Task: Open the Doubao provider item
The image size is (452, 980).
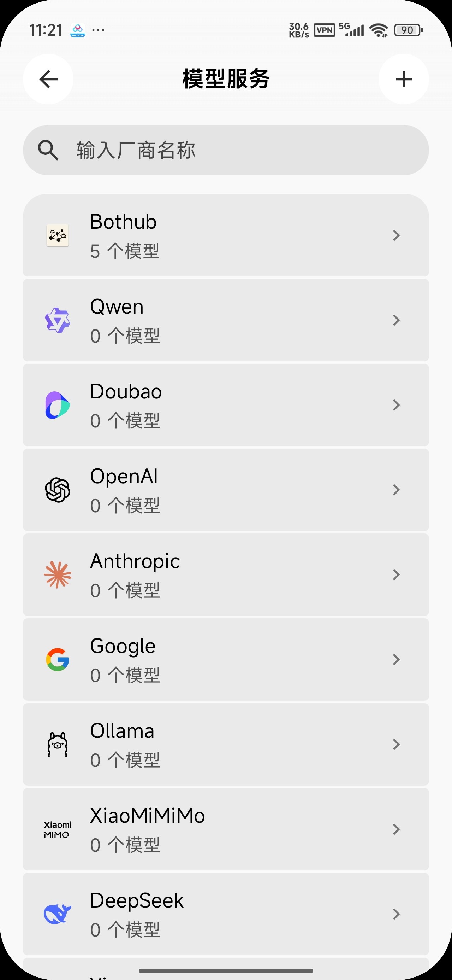Action: 226,405
